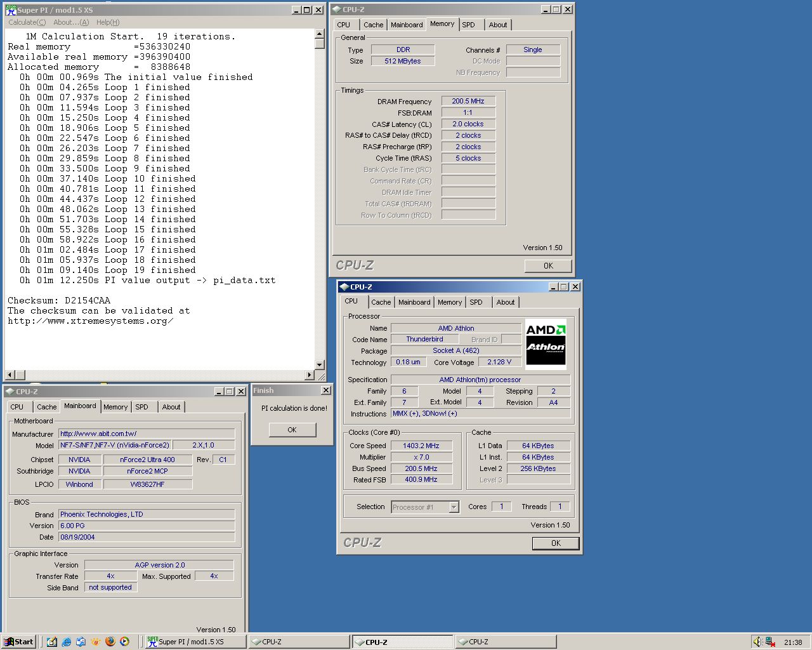Viewport: 812px width, 650px height.
Task: Open the Start menu
Action: click(x=18, y=642)
